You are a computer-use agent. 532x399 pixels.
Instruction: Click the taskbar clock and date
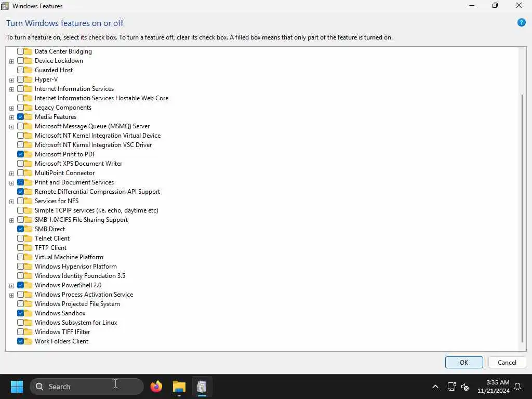coord(494,387)
